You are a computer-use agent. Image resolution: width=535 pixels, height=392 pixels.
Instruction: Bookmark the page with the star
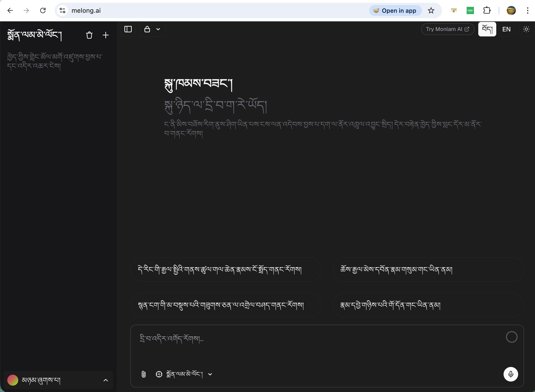pos(431,10)
